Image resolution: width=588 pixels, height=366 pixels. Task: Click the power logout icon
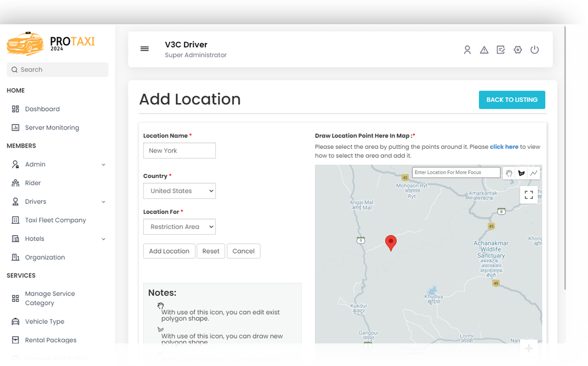(535, 50)
